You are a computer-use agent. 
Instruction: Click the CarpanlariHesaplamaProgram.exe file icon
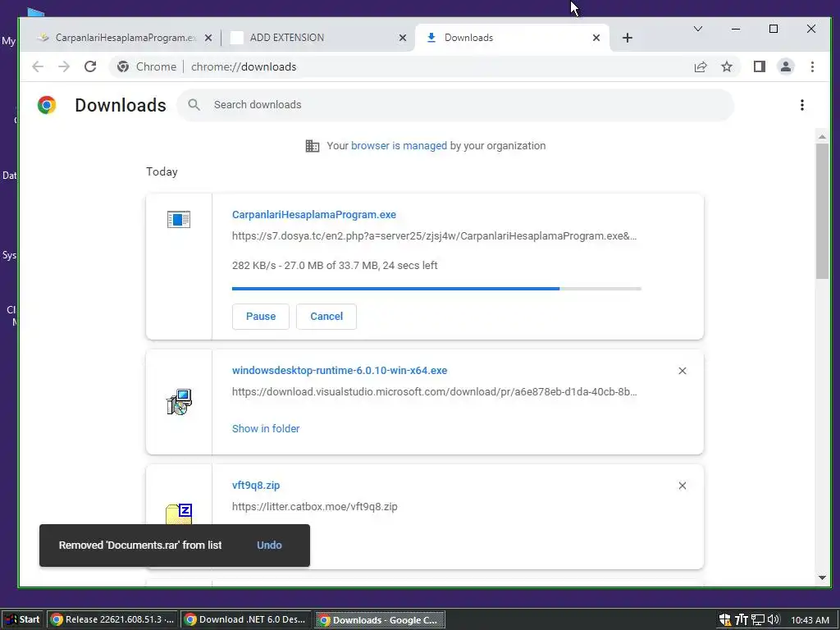(x=178, y=219)
